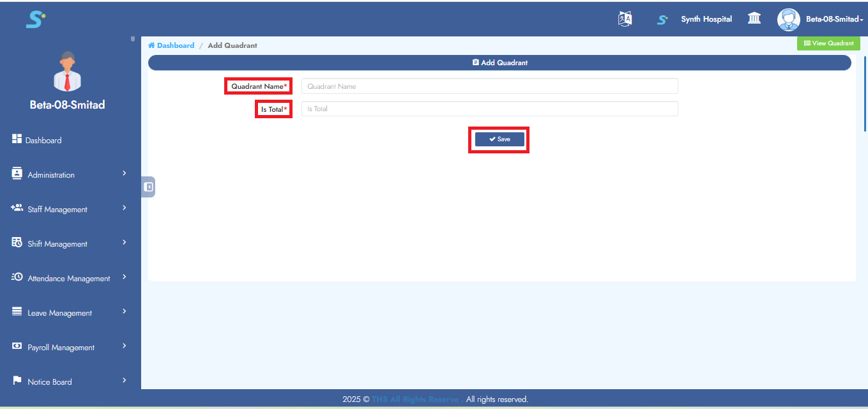Click the sidebar collapse toggle icon
The width and height of the screenshot is (868, 409).
[148, 187]
